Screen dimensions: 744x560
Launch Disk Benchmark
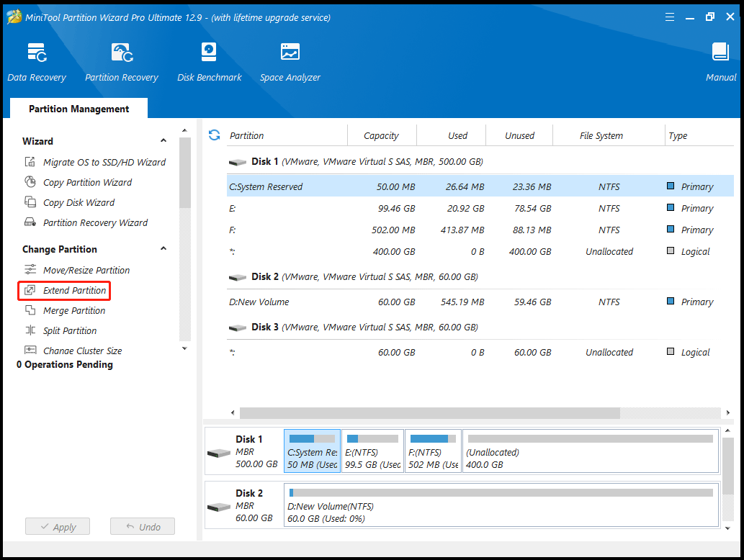(x=209, y=61)
